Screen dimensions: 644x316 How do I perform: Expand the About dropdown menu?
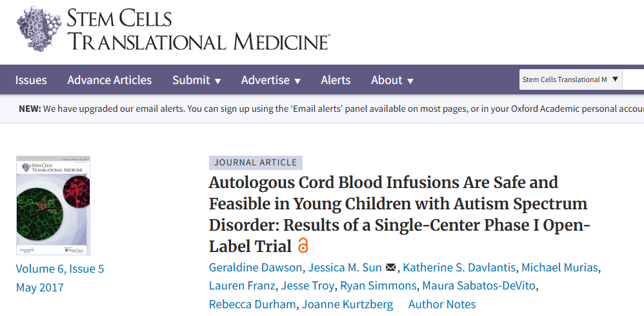click(392, 80)
